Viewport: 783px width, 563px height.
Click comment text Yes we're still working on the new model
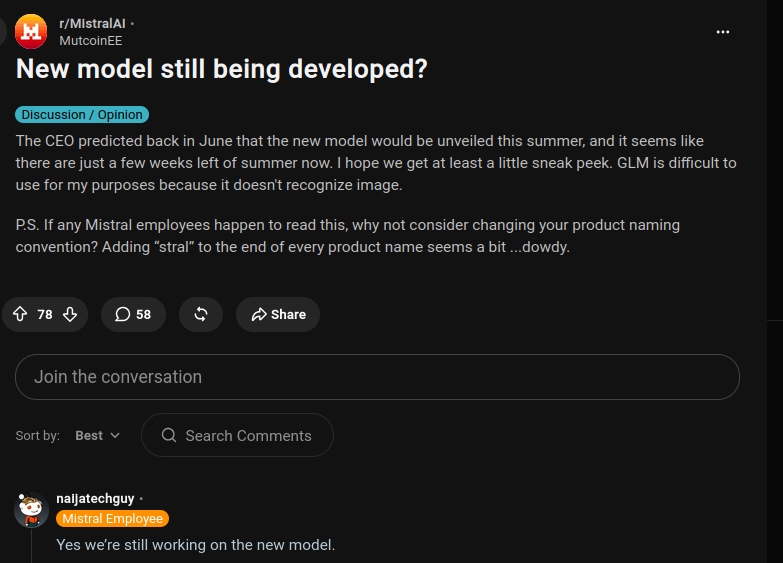[x=195, y=545]
